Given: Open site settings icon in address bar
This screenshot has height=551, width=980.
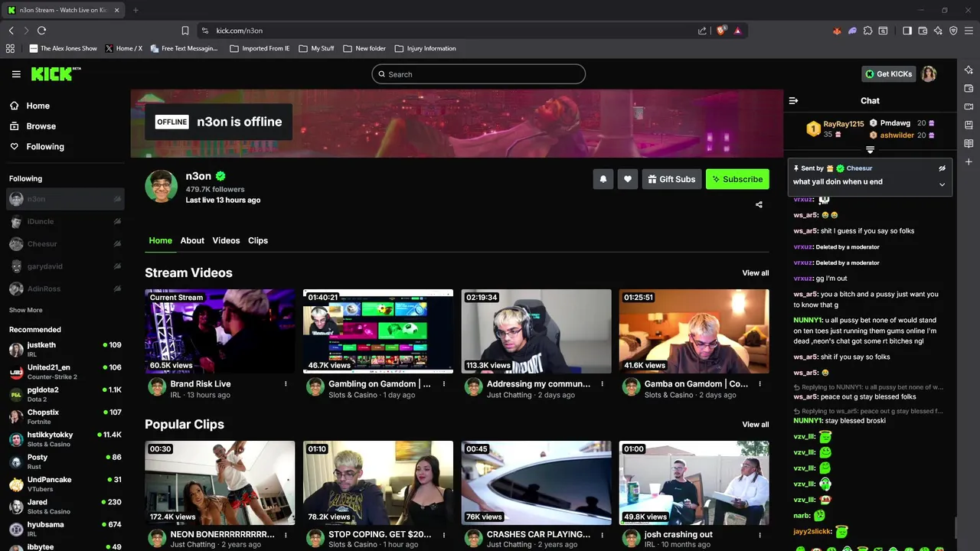Looking at the screenshot, I should (204, 31).
